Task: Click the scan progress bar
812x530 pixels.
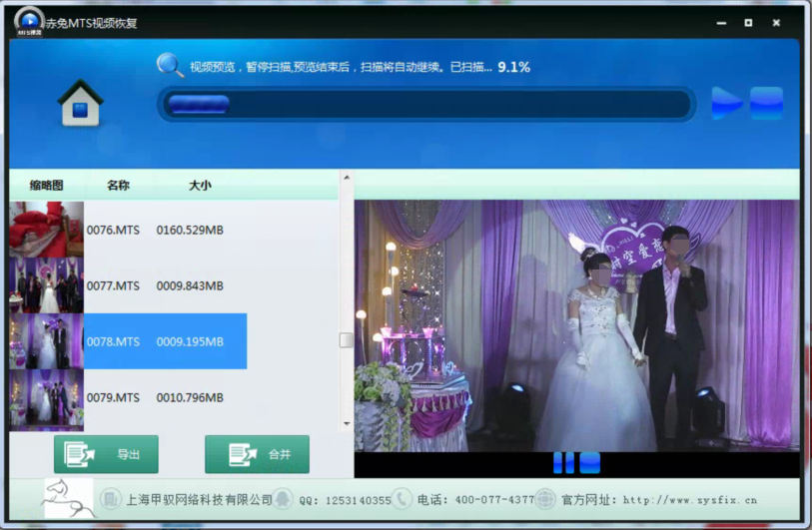Action: click(x=425, y=104)
